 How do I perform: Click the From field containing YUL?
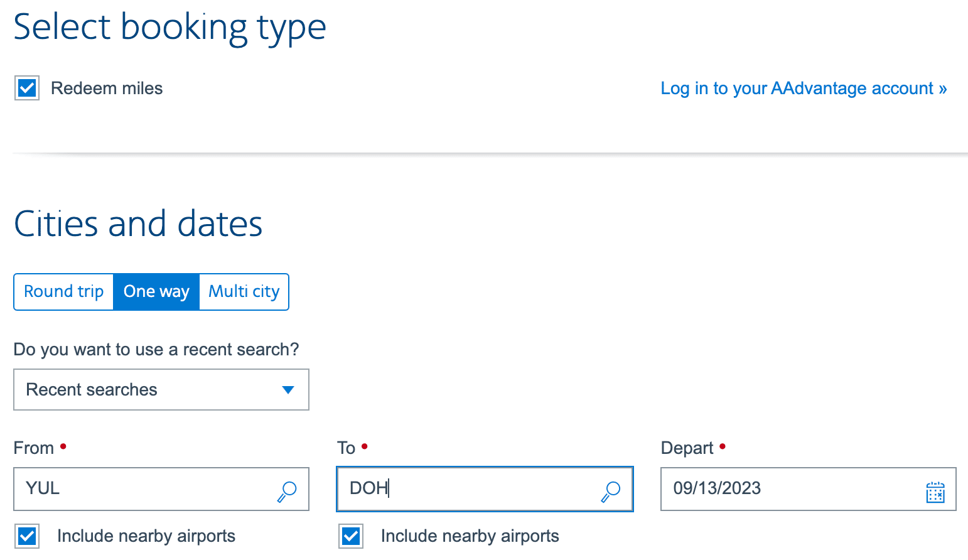pyautogui.click(x=144, y=489)
